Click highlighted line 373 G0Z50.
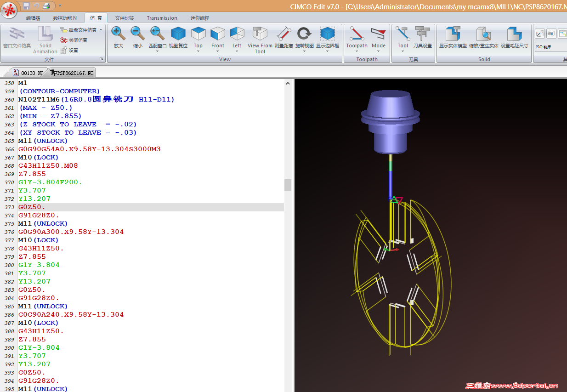Screen dimensions: 567x392 pyautogui.click(x=151, y=207)
